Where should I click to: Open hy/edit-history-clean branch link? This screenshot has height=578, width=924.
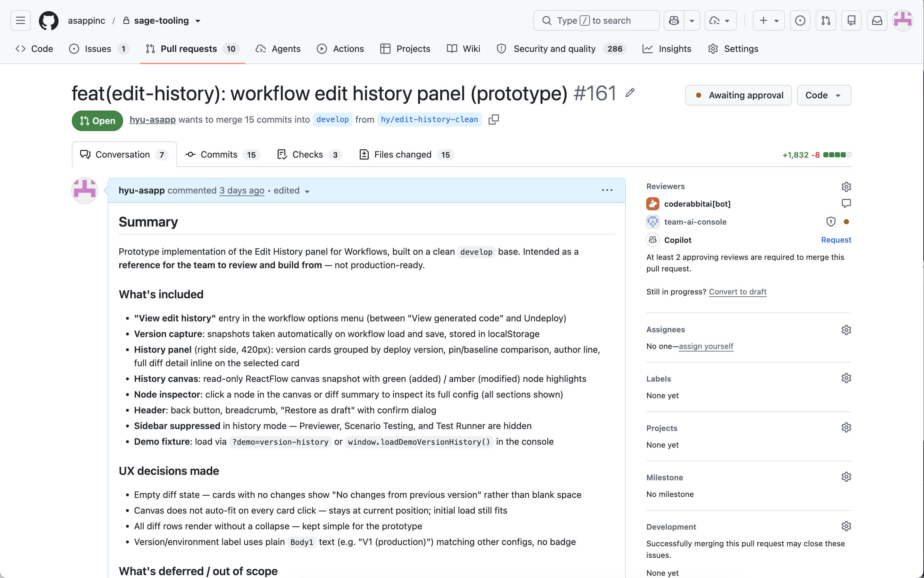coord(429,120)
